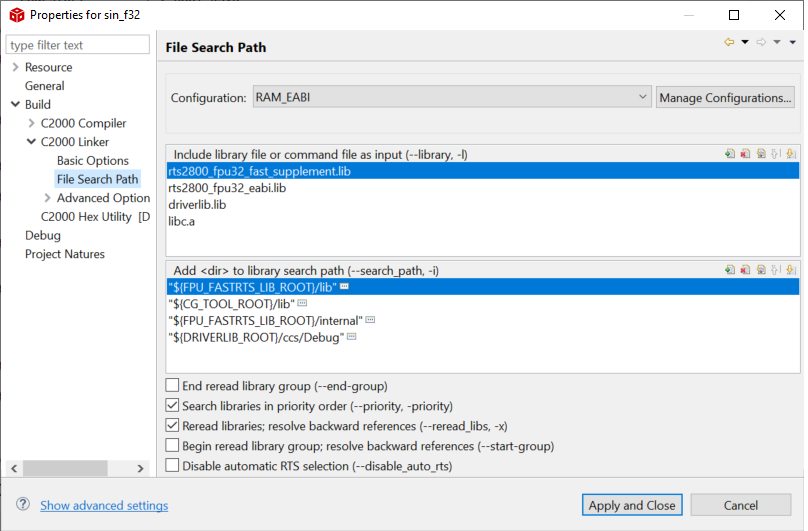Select Basic Options in the tree
The height and width of the screenshot is (531, 808).
(92, 161)
